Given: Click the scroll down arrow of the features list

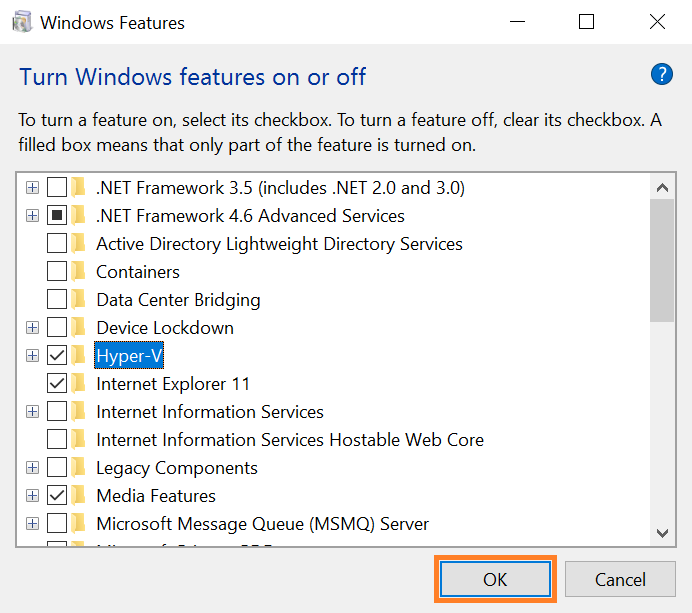Looking at the screenshot, I should click(662, 533).
